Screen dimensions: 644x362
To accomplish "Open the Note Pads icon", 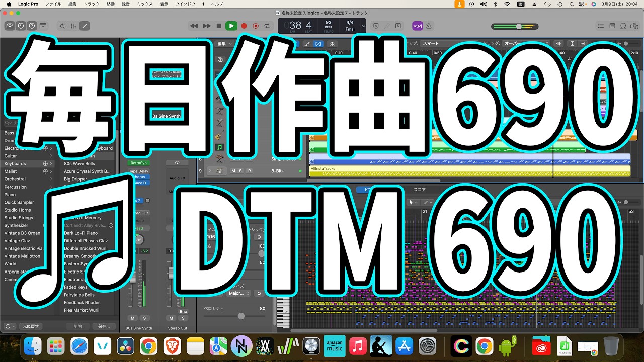I will (612, 26).
